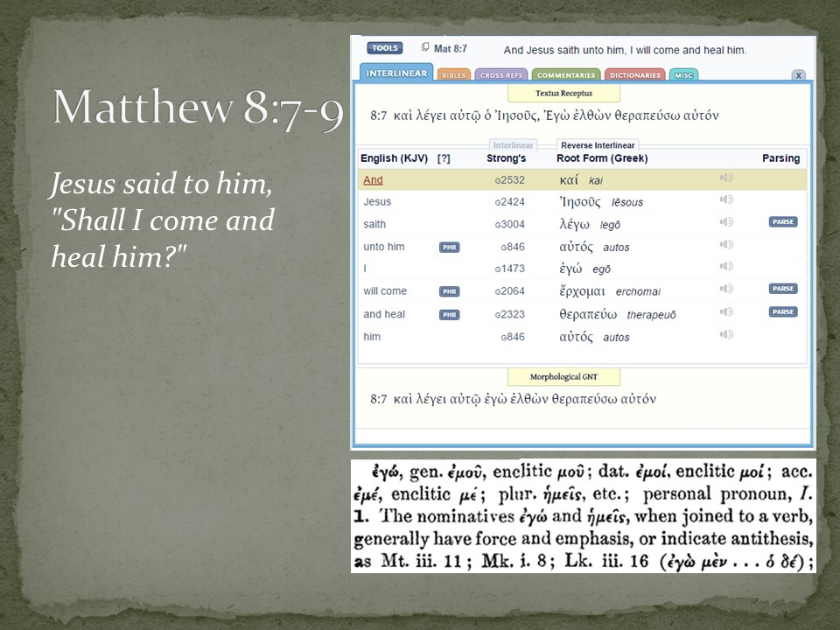840x630 pixels.
Task: Click the PARSE button for ἔρχομαι
Action: click(x=782, y=289)
